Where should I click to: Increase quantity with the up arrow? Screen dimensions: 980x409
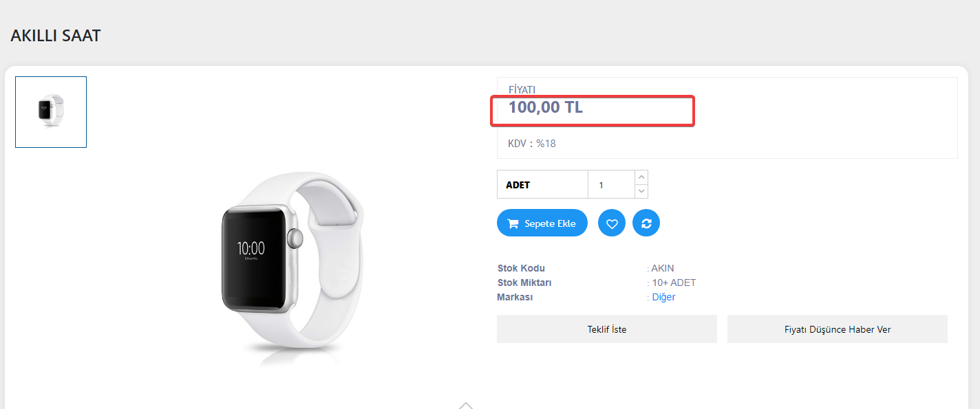[x=641, y=177]
